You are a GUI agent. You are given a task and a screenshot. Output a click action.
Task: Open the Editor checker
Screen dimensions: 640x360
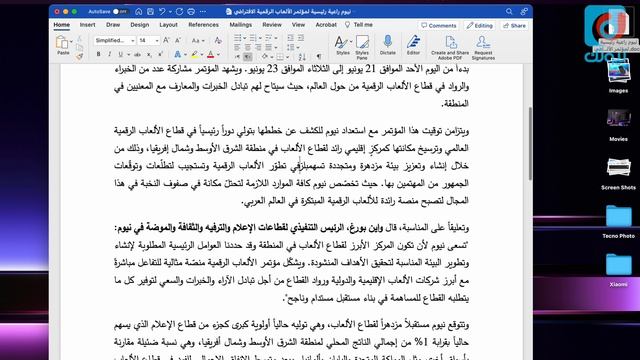(x=413, y=45)
